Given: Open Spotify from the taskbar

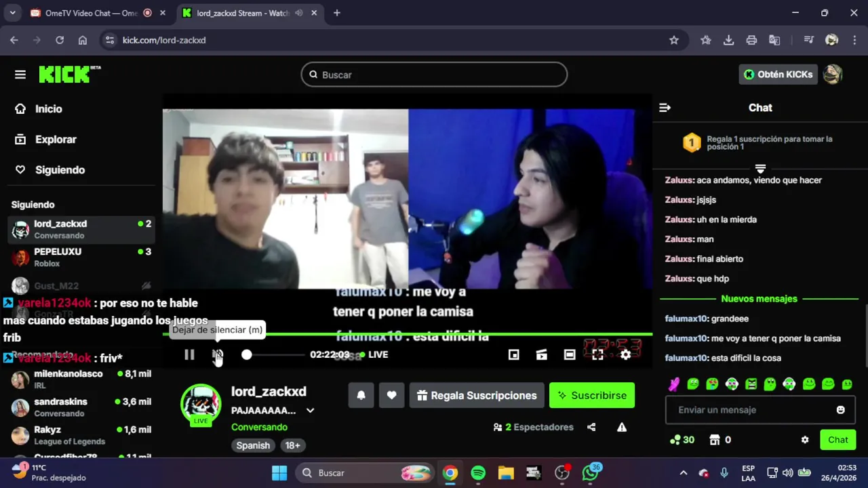Looking at the screenshot, I should tap(478, 473).
